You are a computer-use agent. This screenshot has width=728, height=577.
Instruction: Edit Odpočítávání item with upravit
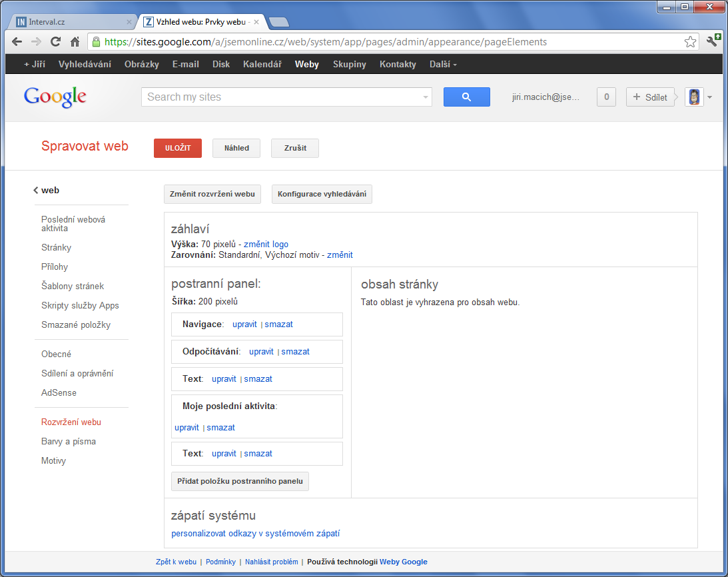(261, 352)
